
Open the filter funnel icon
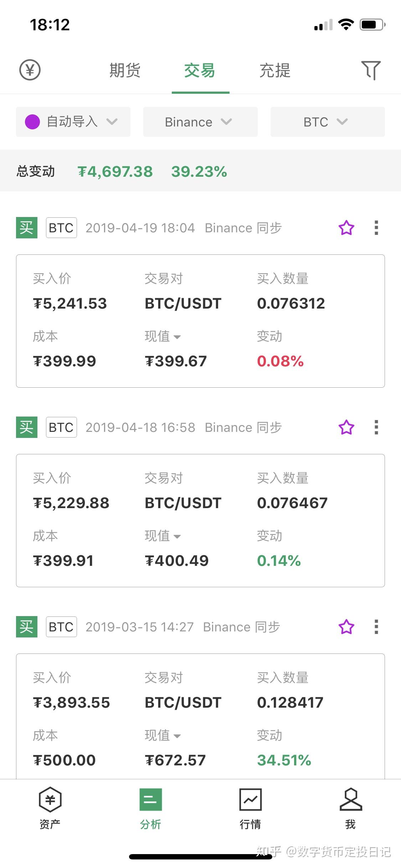(371, 70)
